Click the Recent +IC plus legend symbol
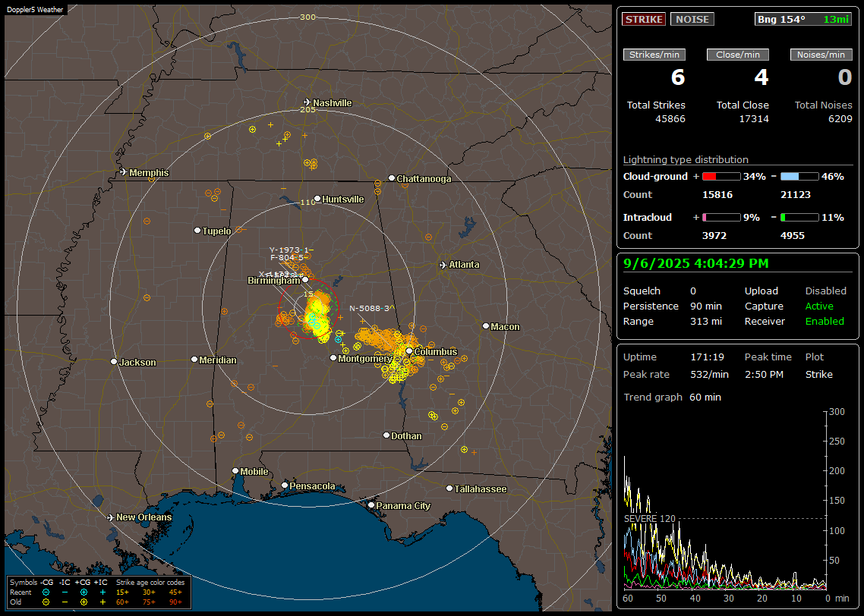This screenshot has height=616, width=864. [x=102, y=592]
